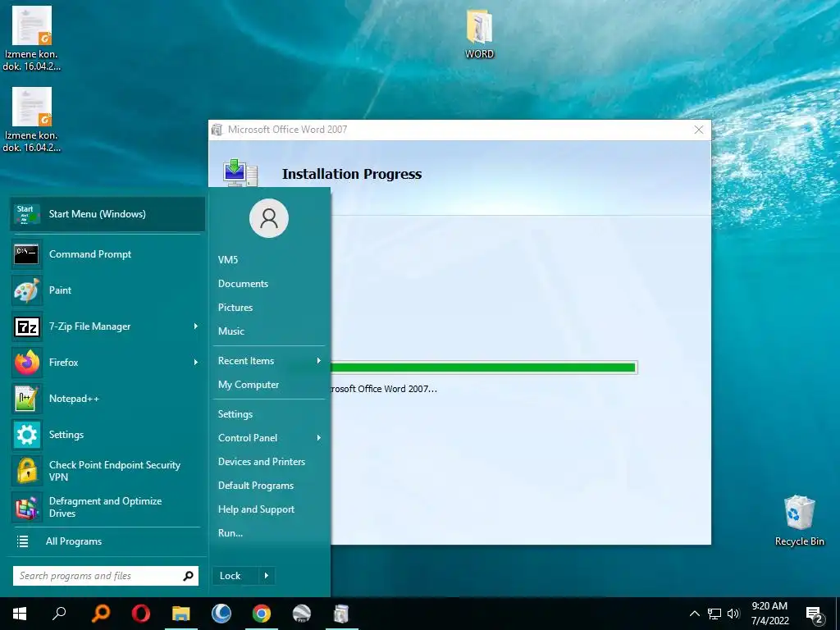Click the 7z application icon
The height and width of the screenshot is (630, 840).
click(27, 326)
